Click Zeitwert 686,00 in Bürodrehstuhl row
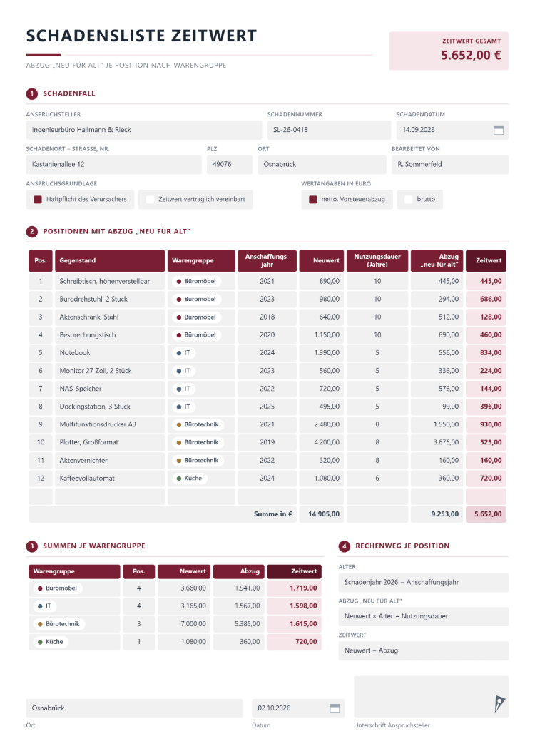Image resolution: width=535 pixels, height=756 pixels. tap(486, 300)
